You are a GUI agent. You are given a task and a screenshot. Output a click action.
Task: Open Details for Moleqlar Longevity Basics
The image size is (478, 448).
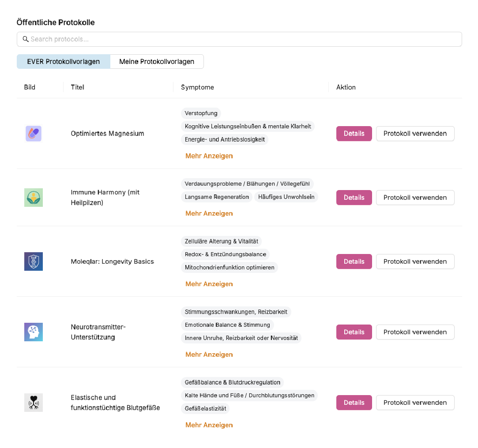[x=354, y=261]
